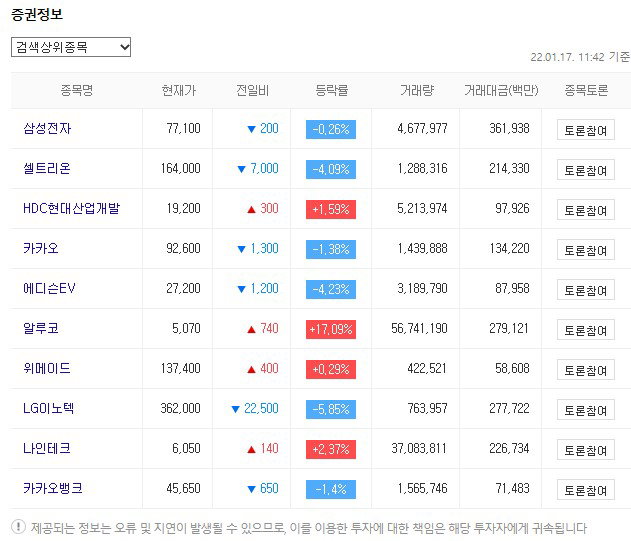Click the 27,200 current price
Image resolution: width=631 pixels, height=541 pixels.
184,288
